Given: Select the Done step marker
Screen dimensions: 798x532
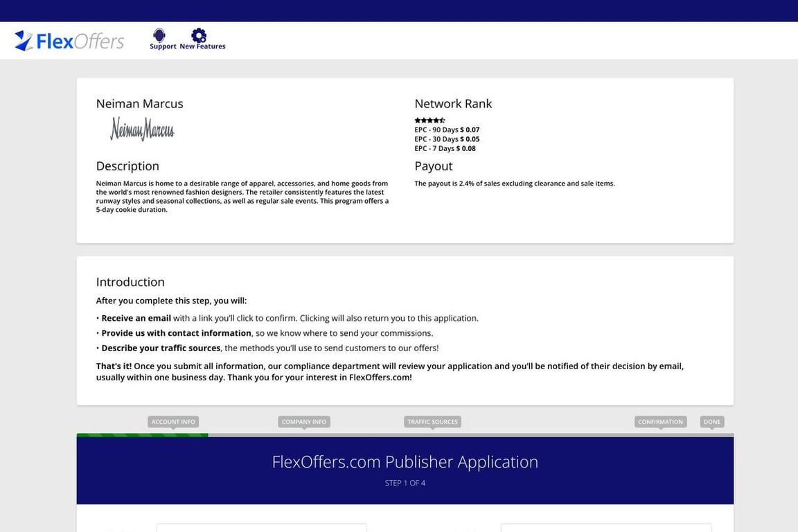Looking at the screenshot, I should 711,422.
